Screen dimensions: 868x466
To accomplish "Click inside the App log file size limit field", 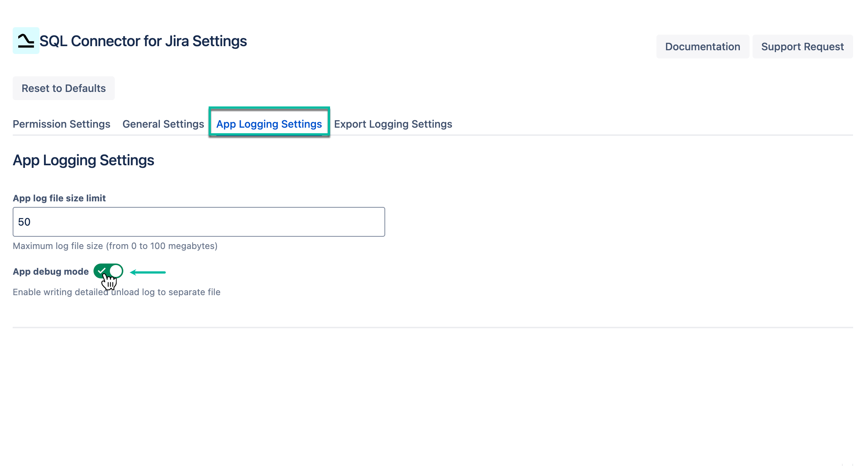I will [199, 221].
